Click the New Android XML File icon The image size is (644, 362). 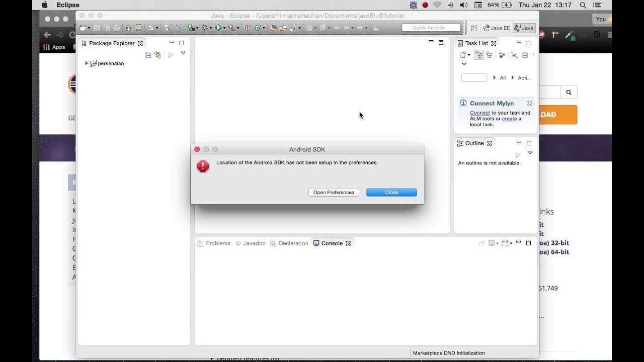[167, 28]
